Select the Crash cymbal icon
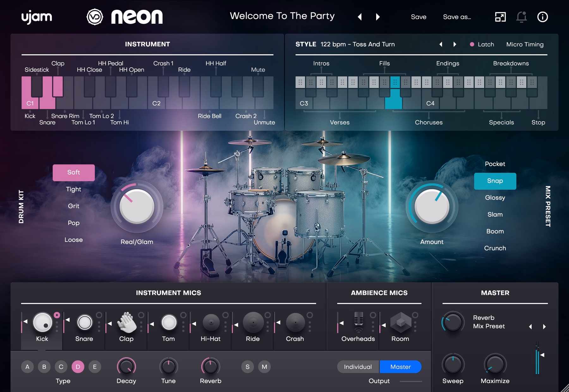 [x=295, y=322]
